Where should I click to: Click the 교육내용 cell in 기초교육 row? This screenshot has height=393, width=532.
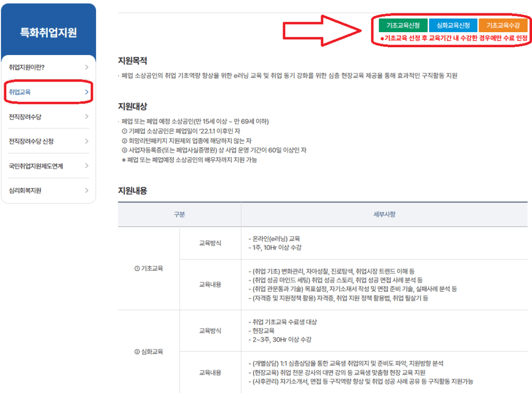pyautogui.click(x=210, y=284)
